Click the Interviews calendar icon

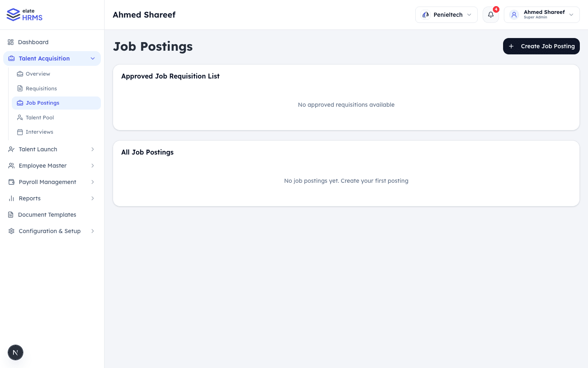[x=20, y=132]
